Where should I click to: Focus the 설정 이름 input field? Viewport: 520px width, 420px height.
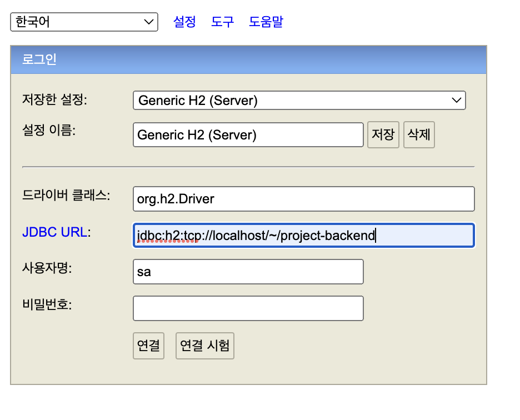(248, 134)
